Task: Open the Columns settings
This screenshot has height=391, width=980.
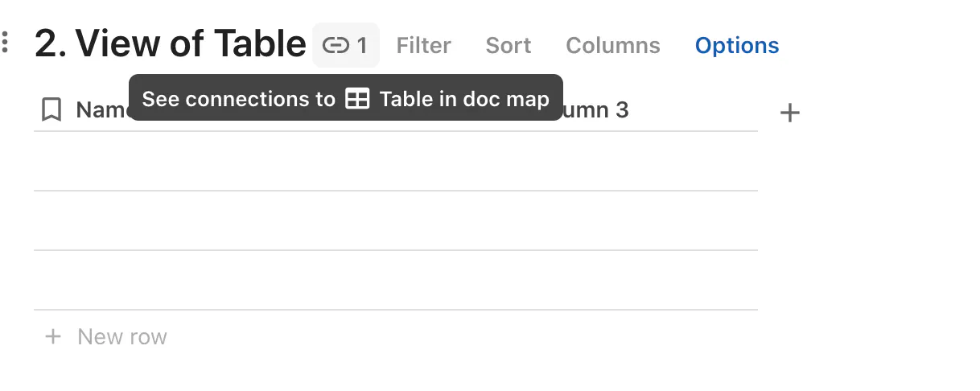Action: pos(613,46)
